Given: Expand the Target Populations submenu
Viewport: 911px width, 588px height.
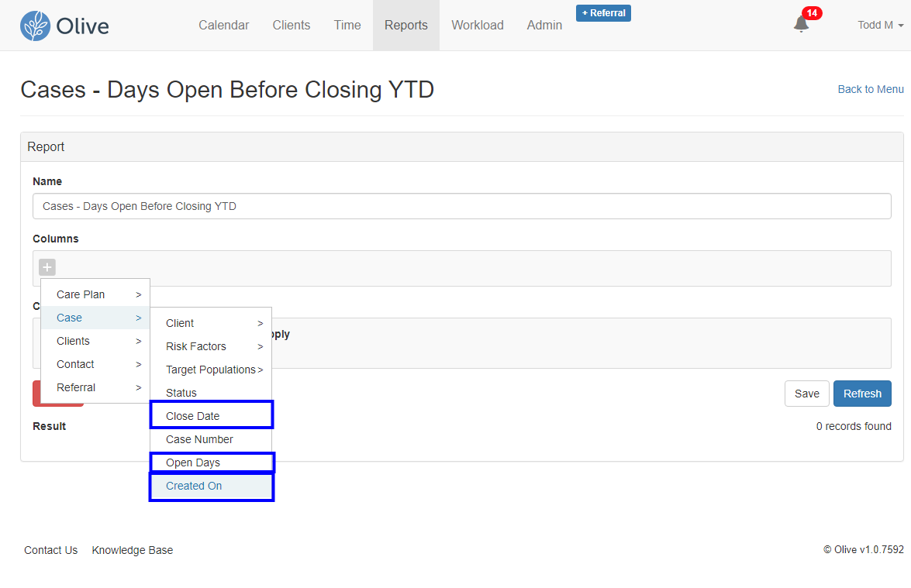Looking at the screenshot, I should (211, 370).
